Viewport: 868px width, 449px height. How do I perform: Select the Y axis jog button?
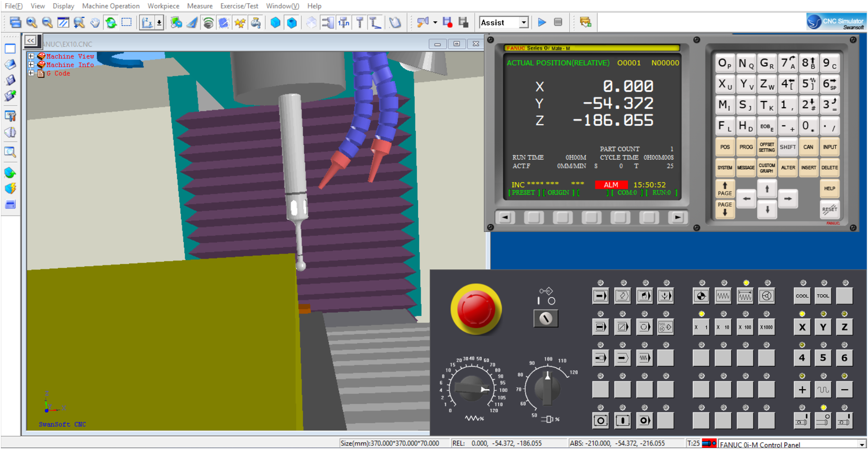(823, 327)
